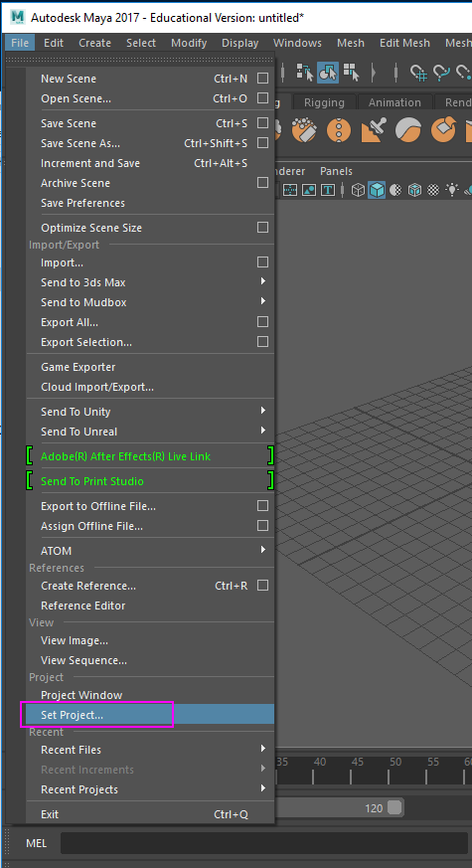Image resolution: width=472 pixels, height=868 pixels.
Task: Switch to the Animation shelf tab
Action: pyautogui.click(x=394, y=102)
